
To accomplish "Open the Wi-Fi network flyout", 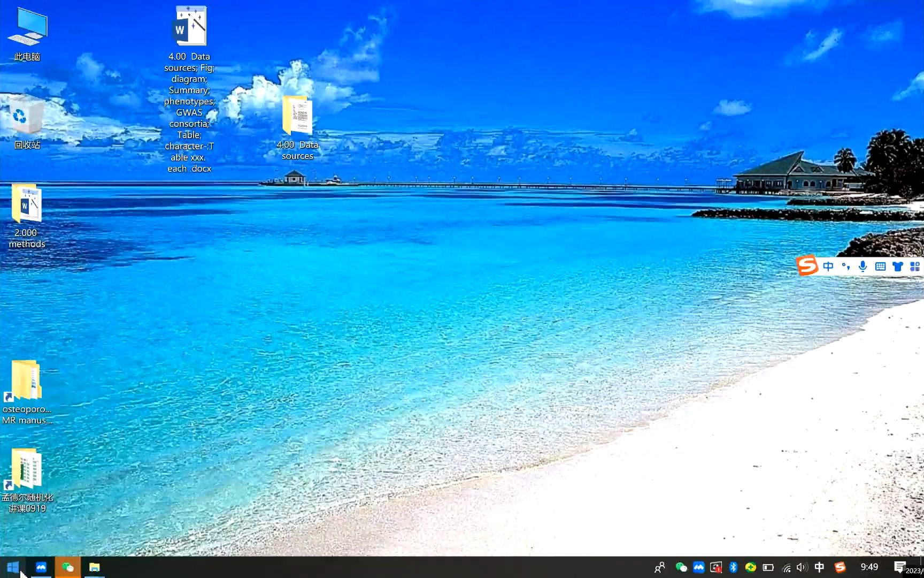I will [x=786, y=568].
